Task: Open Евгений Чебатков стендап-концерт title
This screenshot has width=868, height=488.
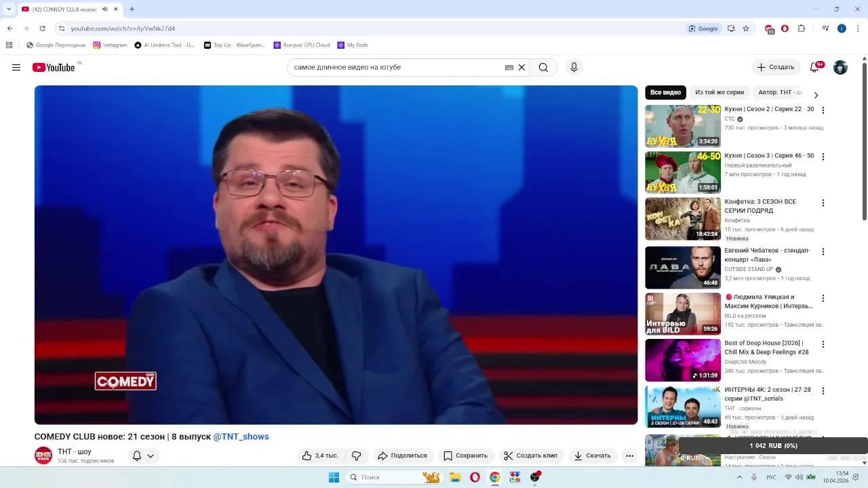Action: pos(767,255)
